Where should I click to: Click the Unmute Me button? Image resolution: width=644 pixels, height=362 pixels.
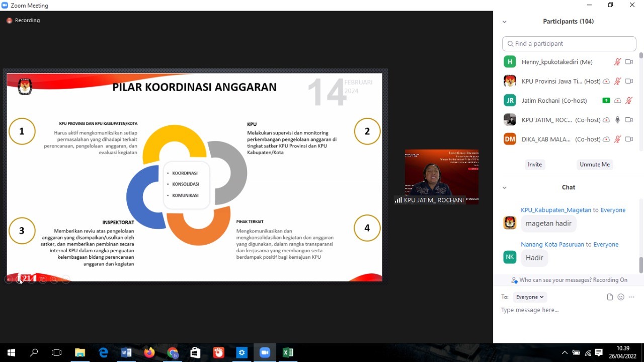[594, 165]
